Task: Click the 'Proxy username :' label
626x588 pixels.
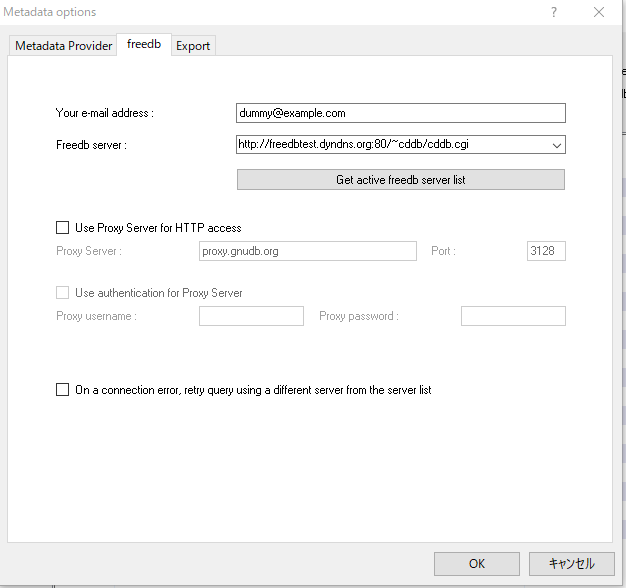Action: click(96, 316)
